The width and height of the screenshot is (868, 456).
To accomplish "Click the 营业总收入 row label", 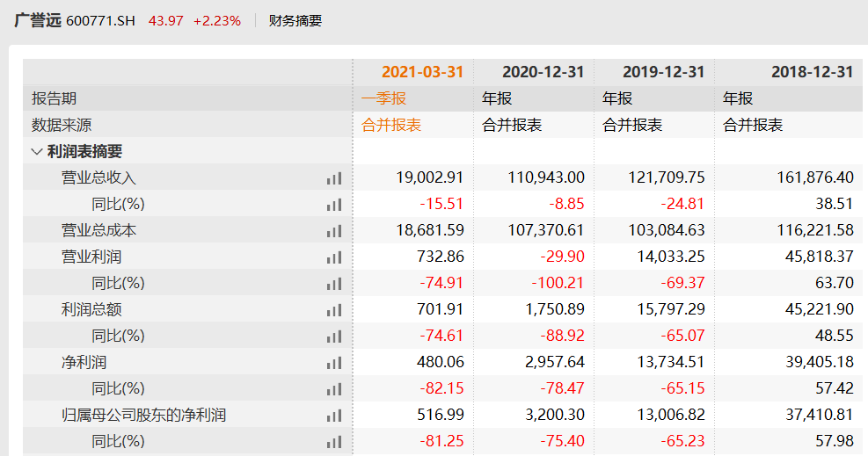I will click(98, 178).
